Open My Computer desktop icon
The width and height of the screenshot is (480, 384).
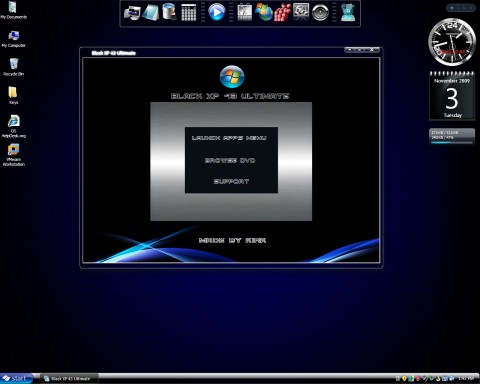coord(13,39)
